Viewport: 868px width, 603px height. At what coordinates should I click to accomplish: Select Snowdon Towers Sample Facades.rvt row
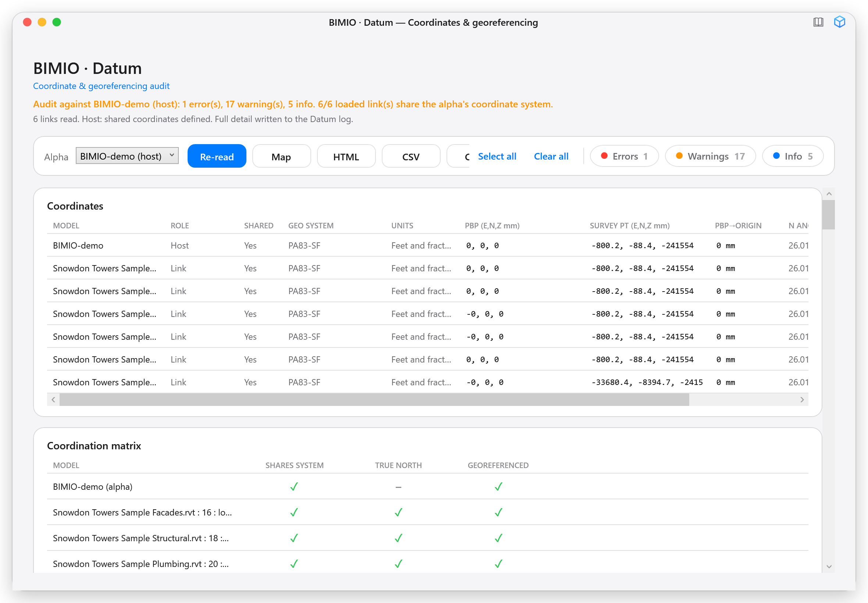click(x=427, y=512)
